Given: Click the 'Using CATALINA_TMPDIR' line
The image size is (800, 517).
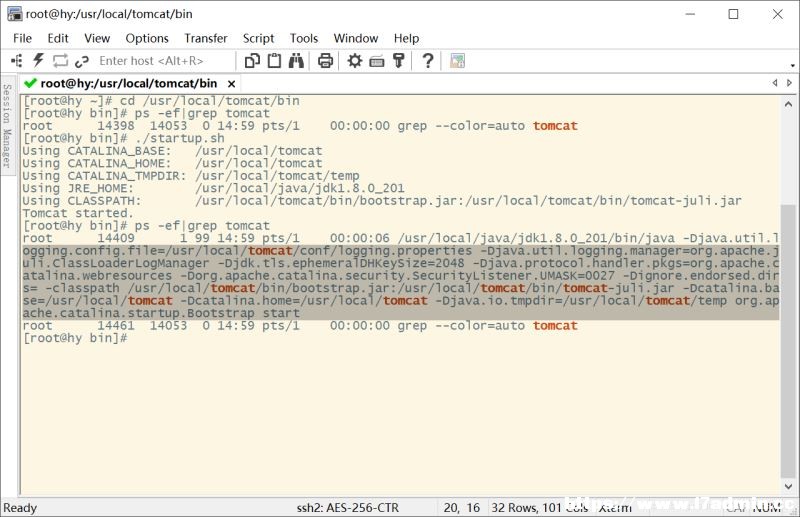Looking at the screenshot, I should coord(191,176).
